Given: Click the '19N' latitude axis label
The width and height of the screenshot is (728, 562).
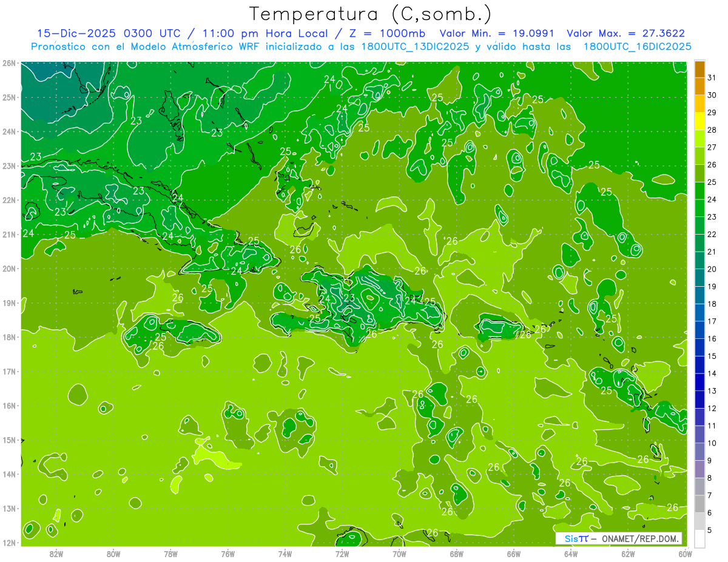Looking at the screenshot, I should [x=8, y=303].
